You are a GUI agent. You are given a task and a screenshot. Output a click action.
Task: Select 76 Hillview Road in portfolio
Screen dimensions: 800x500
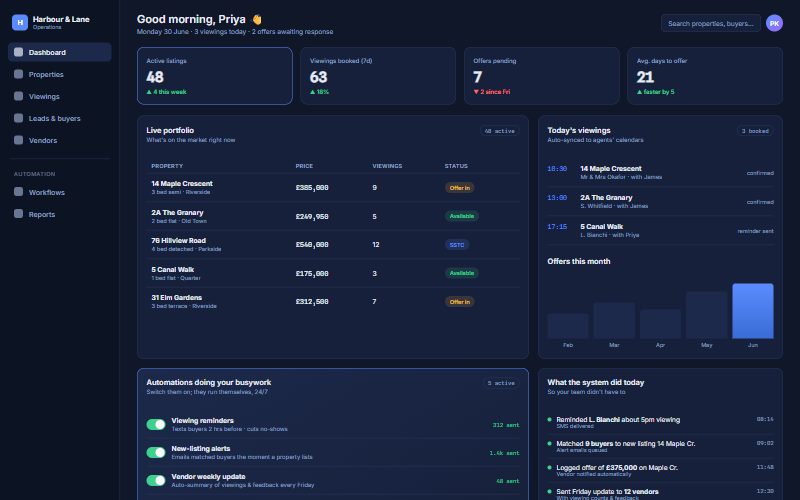pos(333,245)
